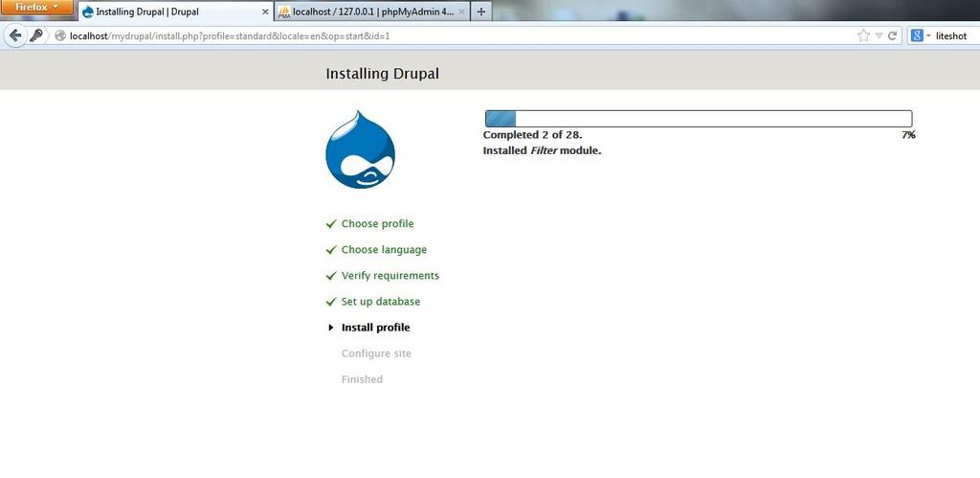Screen dimensions: 980x478
Task: Open a new browser tab with plus button
Action: pyautogui.click(x=480, y=11)
